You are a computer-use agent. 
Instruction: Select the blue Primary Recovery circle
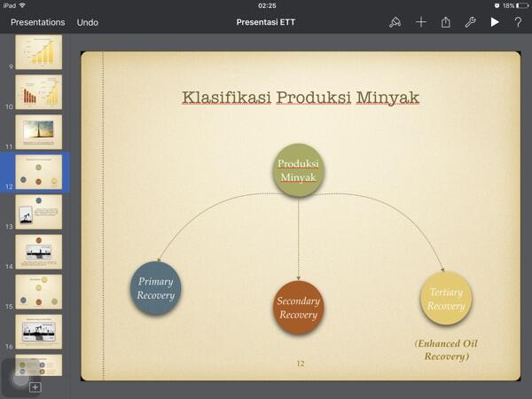(156, 288)
